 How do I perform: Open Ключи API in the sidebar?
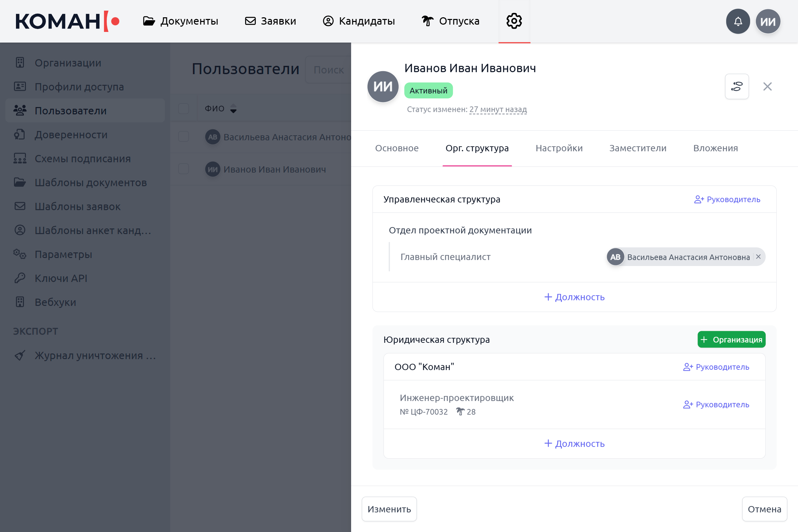tap(61, 278)
